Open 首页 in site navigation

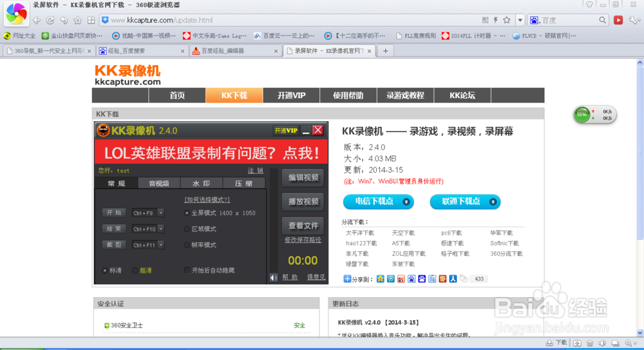[x=177, y=95]
